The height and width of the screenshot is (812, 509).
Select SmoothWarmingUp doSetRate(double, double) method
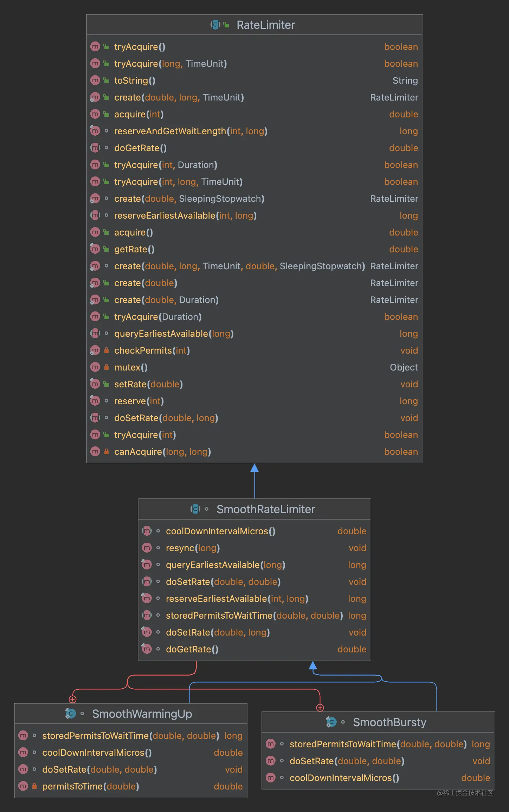131,769
